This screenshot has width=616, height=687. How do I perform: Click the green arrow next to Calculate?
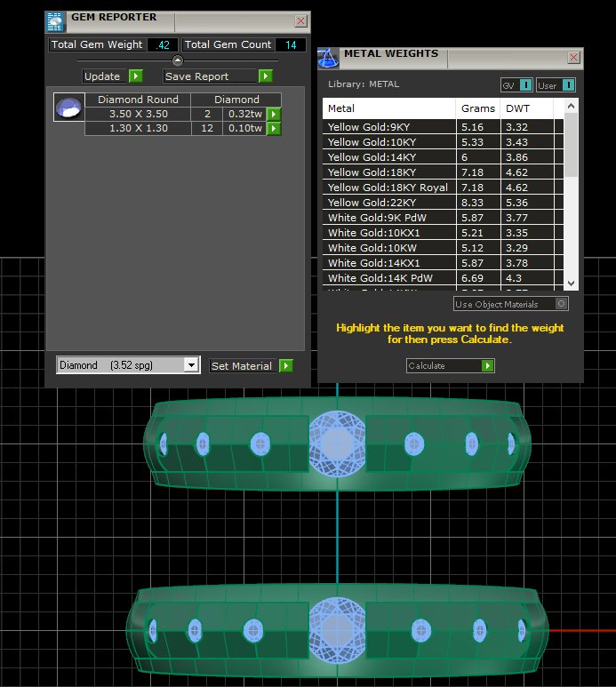point(487,366)
